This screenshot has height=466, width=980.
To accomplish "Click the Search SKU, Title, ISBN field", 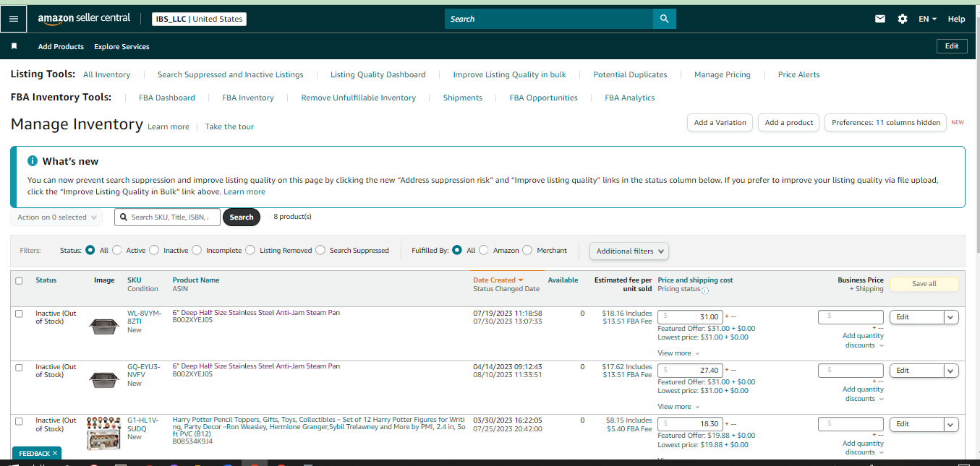I will [x=167, y=217].
